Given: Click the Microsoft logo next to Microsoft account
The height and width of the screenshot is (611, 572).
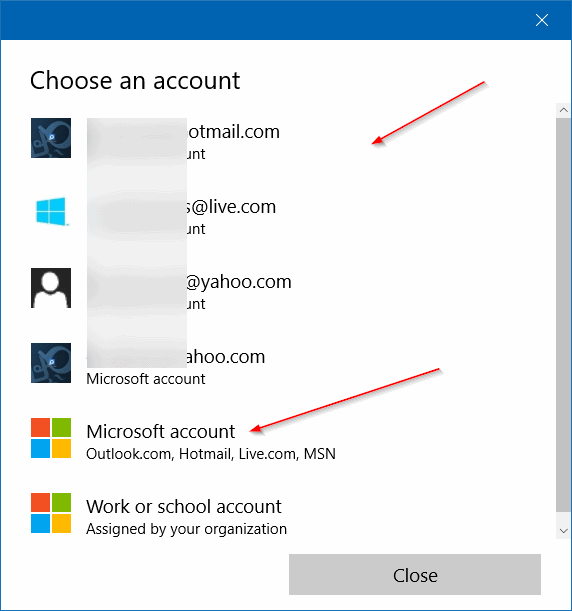Looking at the screenshot, I should pyautogui.click(x=51, y=438).
